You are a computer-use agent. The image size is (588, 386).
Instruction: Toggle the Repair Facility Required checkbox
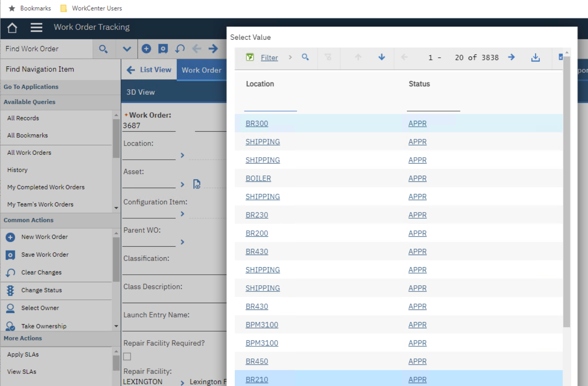127,356
